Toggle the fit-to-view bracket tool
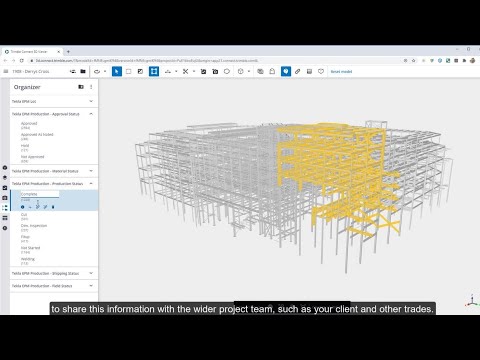This screenshot has height=360, width=480. coord(154,71)
